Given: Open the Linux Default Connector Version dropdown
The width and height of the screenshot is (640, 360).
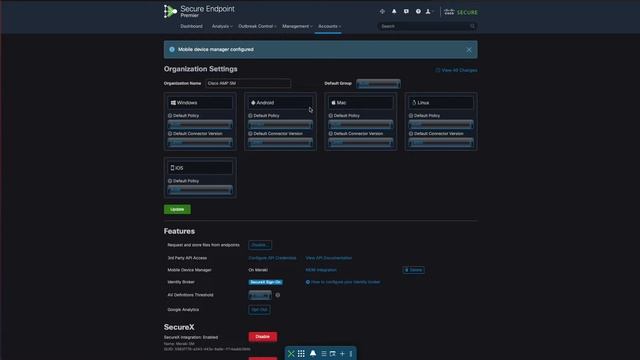Looking at the screenshot, I should (441, 142).
